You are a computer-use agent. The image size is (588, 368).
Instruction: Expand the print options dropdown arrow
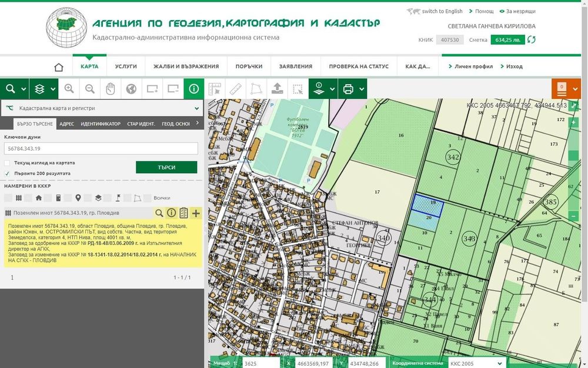362,89
